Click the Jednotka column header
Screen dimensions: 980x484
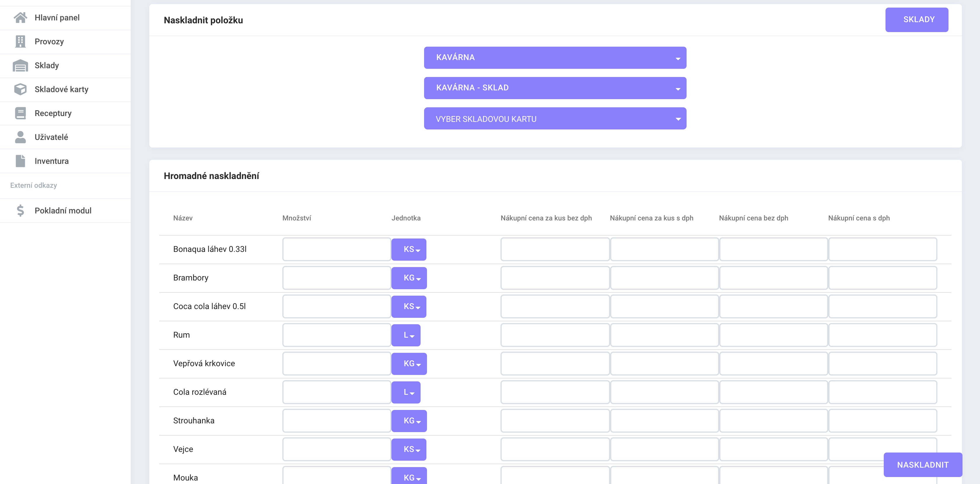406,218
